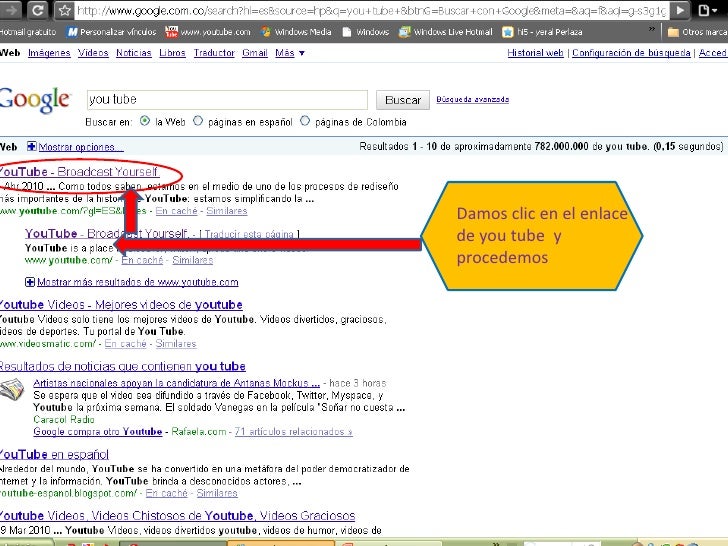
Task: Open En caché link for www.youtube.com/ result
Action: (142, 260)
